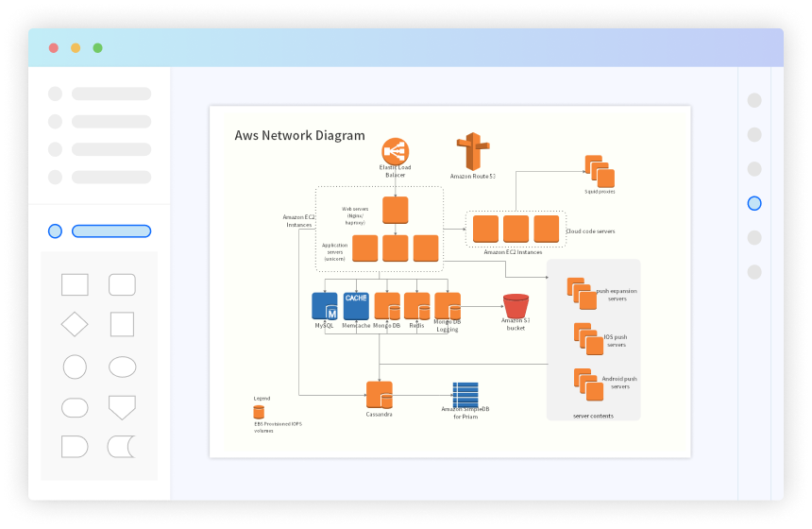Screen dimensions: 812x529
Task: Click the Cloud code servers label
Action: 590,231
